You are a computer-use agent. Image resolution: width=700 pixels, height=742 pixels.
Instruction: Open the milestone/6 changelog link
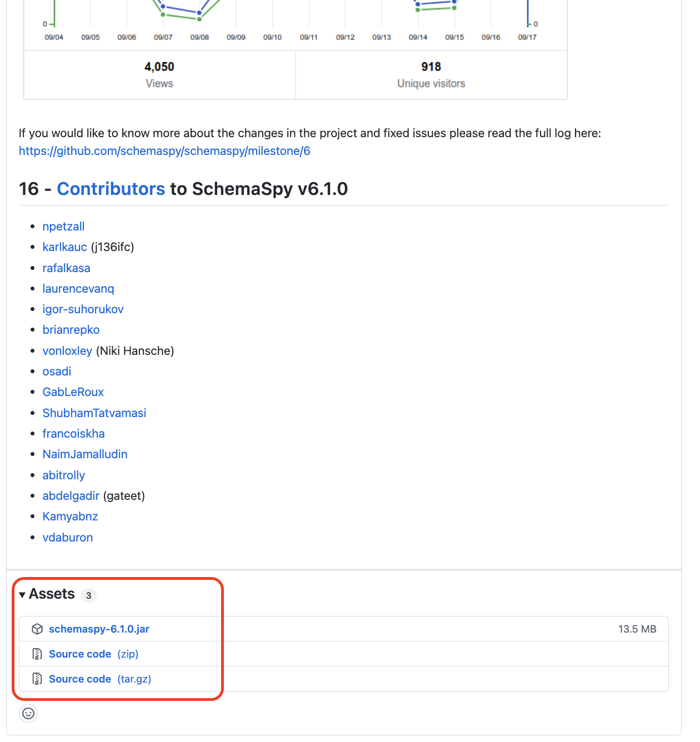pos(164,151)
